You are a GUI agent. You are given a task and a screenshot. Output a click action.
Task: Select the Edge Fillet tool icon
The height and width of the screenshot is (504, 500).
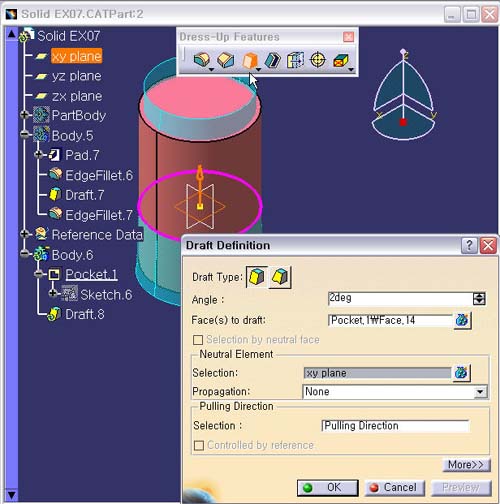coord(202,60)
